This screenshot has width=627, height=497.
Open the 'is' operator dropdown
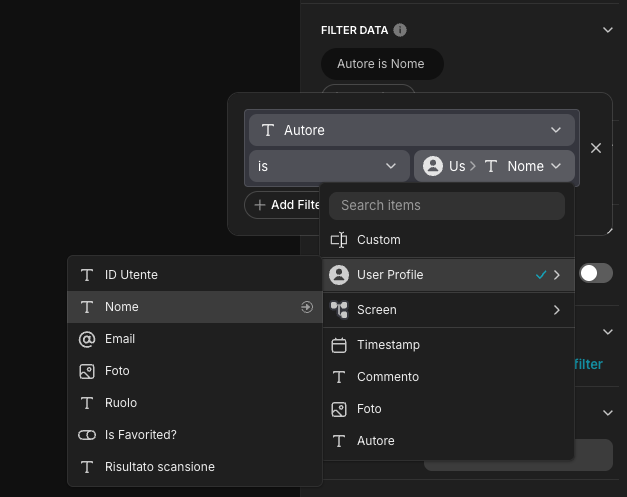pos(328,166)
